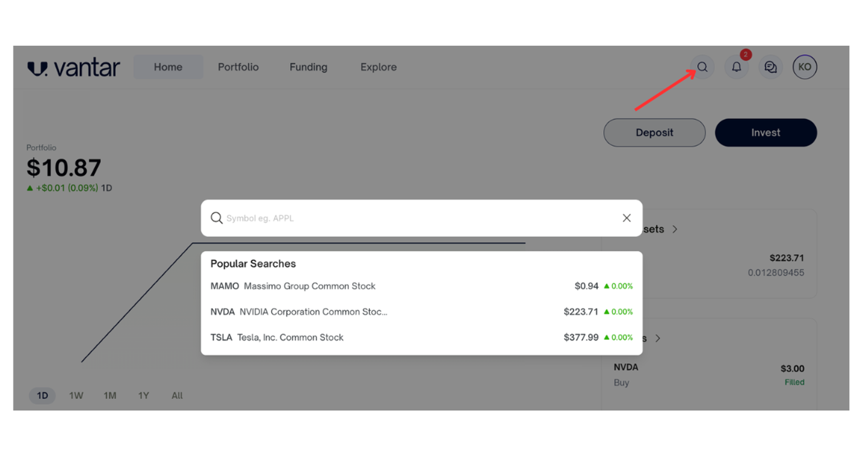Select the 1M chart range
The image size is (868, 456).
tap(110, 396)
